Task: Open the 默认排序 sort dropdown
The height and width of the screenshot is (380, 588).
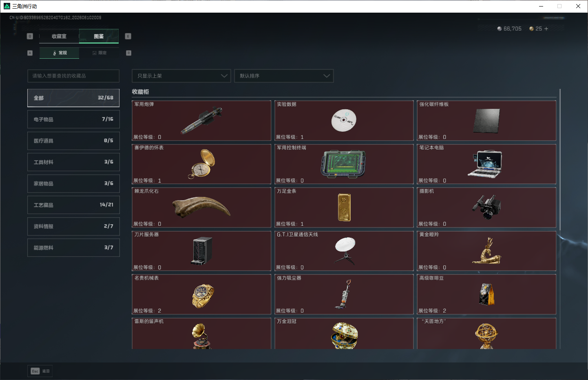Action: tap(284, 76)
